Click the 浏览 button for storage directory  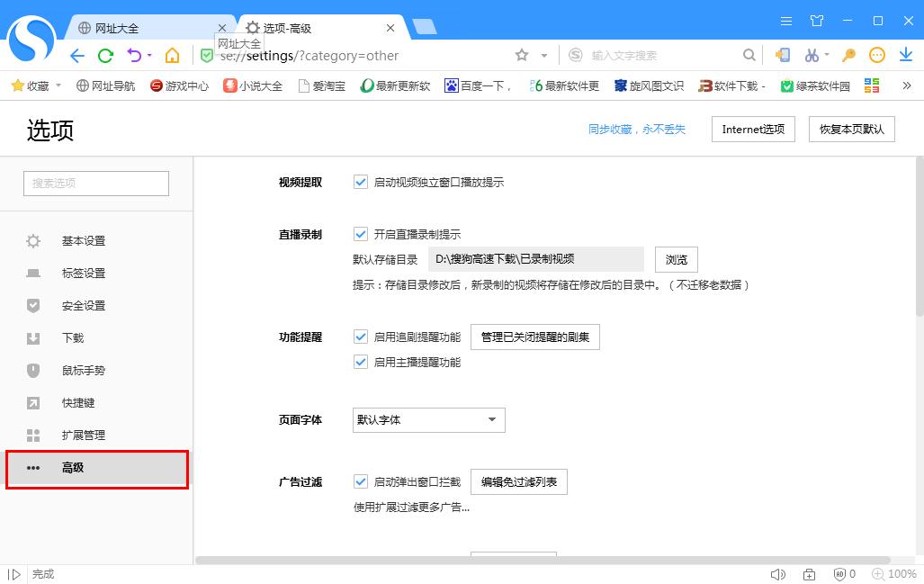(676, 259)
